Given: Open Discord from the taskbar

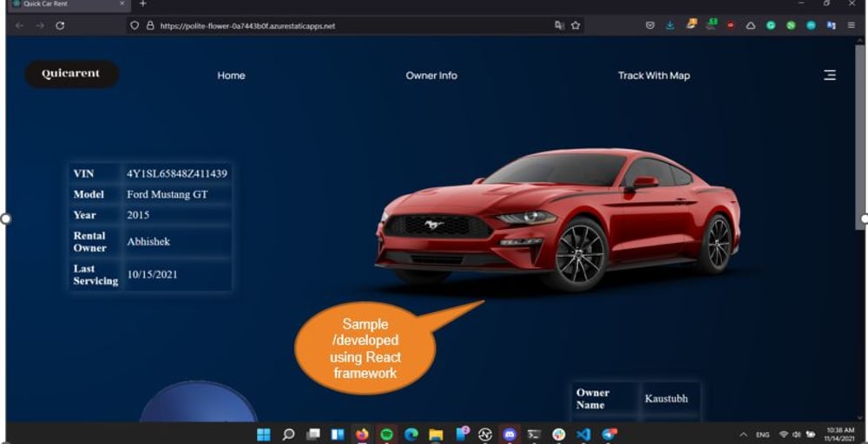Looking at the screenshot, I should tap(510, 434).
